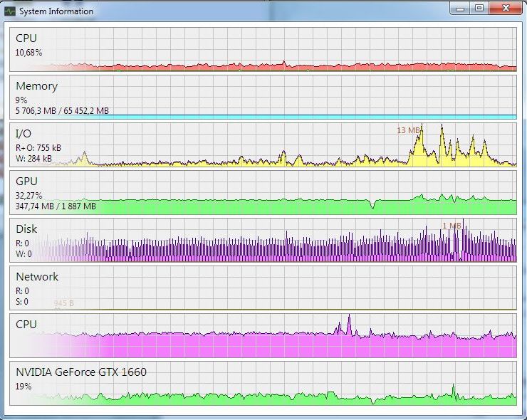Click the Network S: 0 value
527x420 pixels.
[22, 301]
